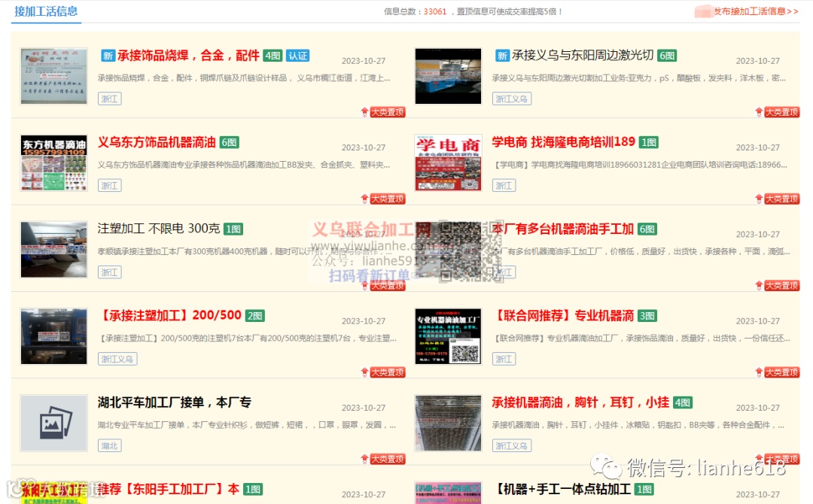Click 6图 badge on 义乌东方饰品机器滴油

(x=229, y=142)
